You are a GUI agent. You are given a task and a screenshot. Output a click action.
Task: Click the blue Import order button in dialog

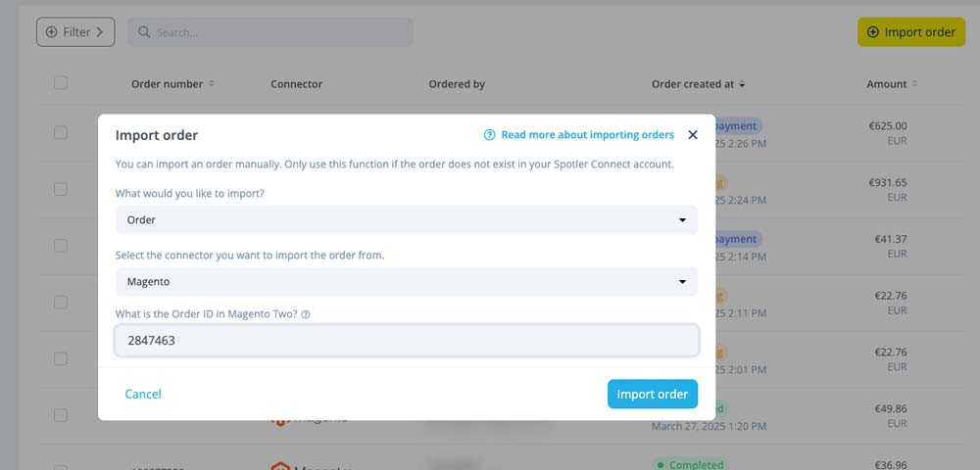[x=653, y=394]
